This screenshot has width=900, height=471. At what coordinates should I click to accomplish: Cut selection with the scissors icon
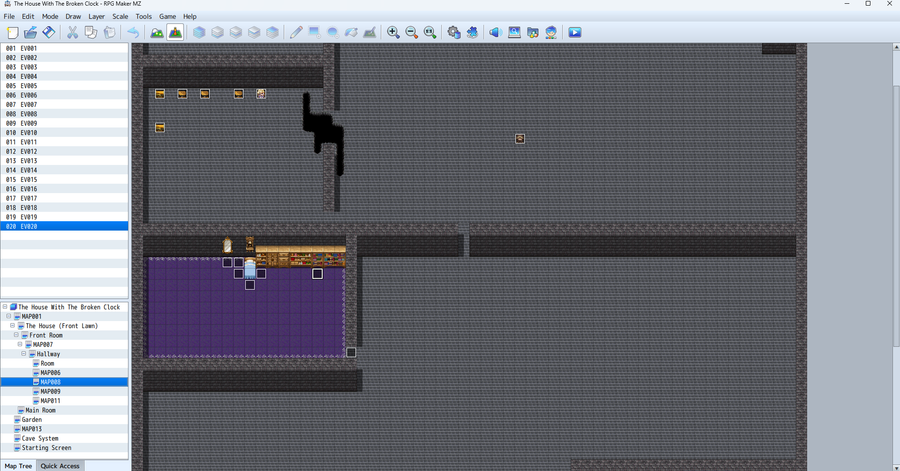coord(72,33)
